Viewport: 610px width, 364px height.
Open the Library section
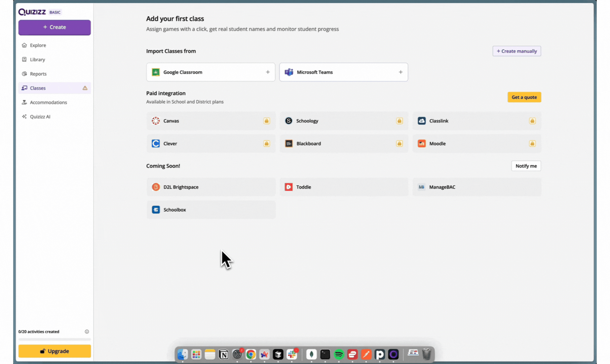[54, 59]
